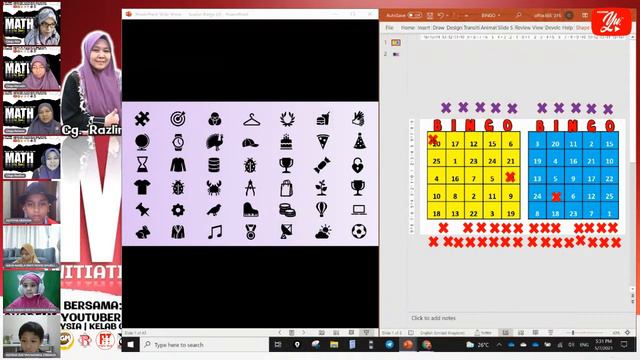Switch to Slide Sorter view in status bar
The height and width of the screenshot is (360, 640).
pos(520,333)
